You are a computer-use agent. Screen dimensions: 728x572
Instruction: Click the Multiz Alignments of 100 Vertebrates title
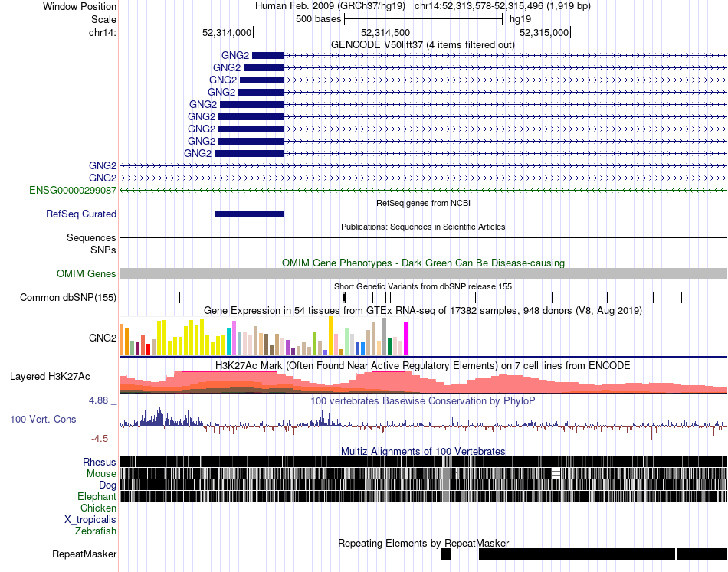(x=423, y=451)
